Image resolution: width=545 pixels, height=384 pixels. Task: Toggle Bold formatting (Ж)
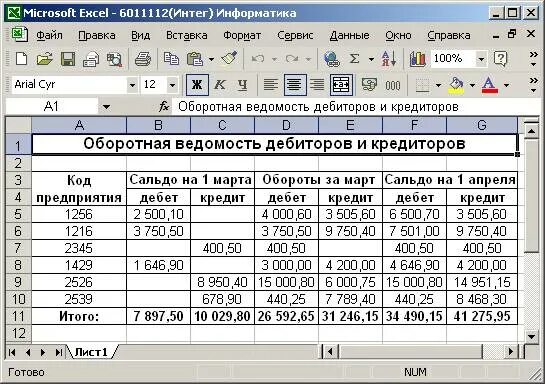(197, 84)
